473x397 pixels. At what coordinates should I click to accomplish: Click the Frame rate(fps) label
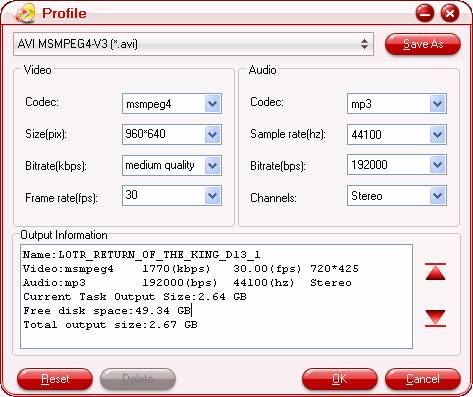[x=61, y=198]
